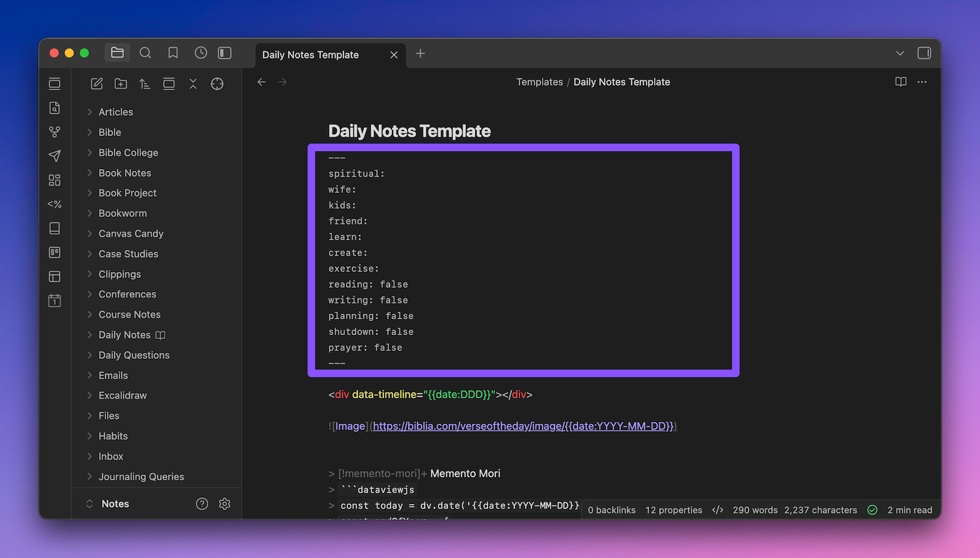The height and width of the screenshot is (558, 980).
Task: Open the graph view from the ribbon
Action: pyautogui.click(x=55, y=132)
